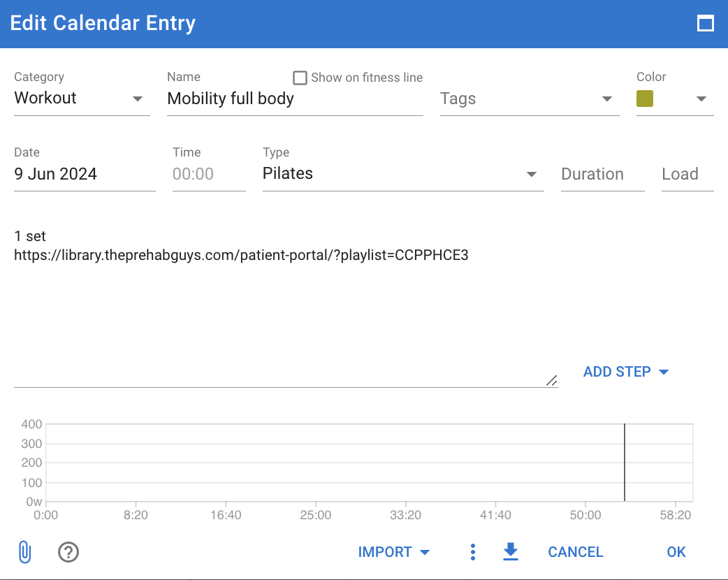Click the Duration input field

pyautogui.click(x=603, y=174)
